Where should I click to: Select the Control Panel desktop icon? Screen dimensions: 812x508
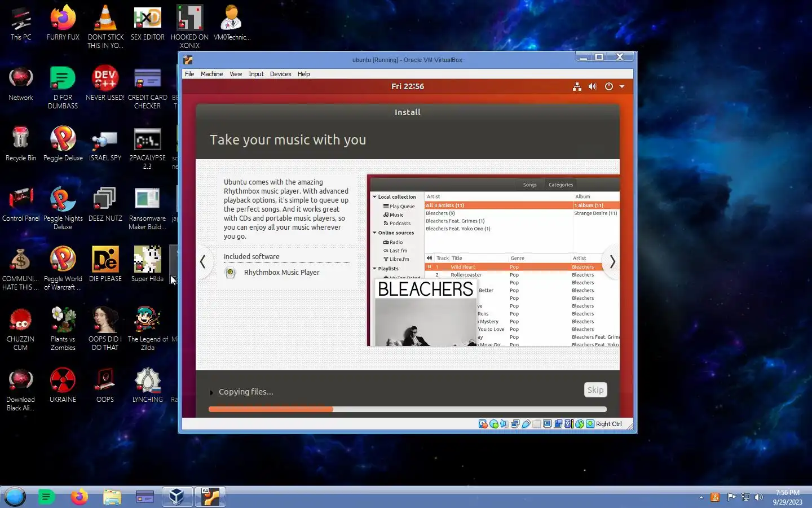coord(21,205)
